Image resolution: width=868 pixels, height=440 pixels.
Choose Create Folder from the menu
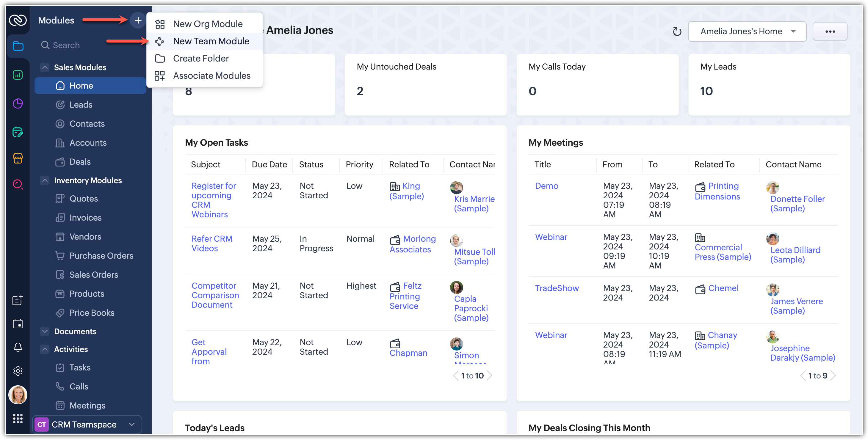201,59
